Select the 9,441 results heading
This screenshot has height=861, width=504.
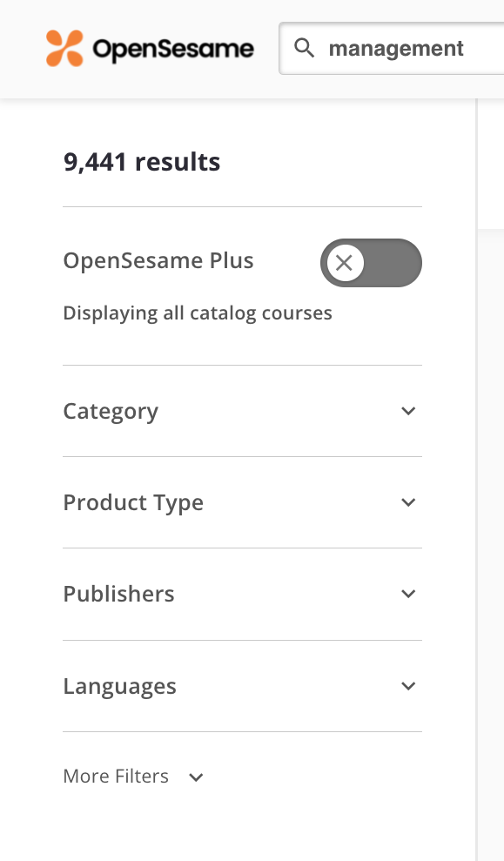coord(142,162)
